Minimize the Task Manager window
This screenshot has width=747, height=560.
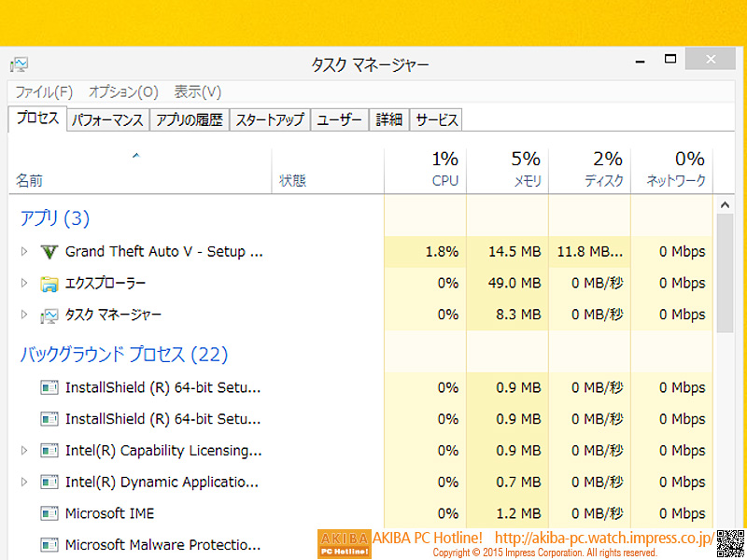[x=641, y=61]
